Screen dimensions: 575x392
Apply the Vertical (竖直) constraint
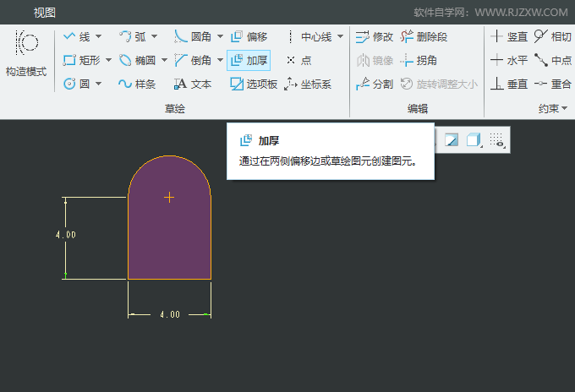pos(509,36)
